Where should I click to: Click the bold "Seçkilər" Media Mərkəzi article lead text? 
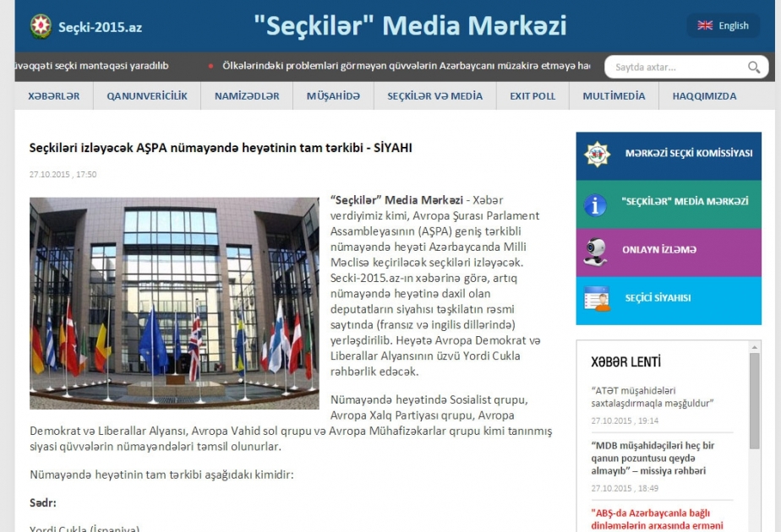(396, 200)
